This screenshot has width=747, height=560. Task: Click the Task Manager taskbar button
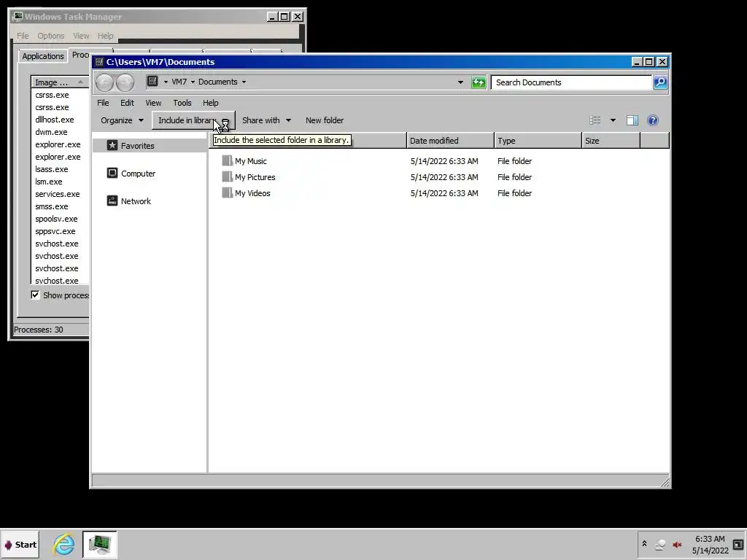(x=99, y=544)
